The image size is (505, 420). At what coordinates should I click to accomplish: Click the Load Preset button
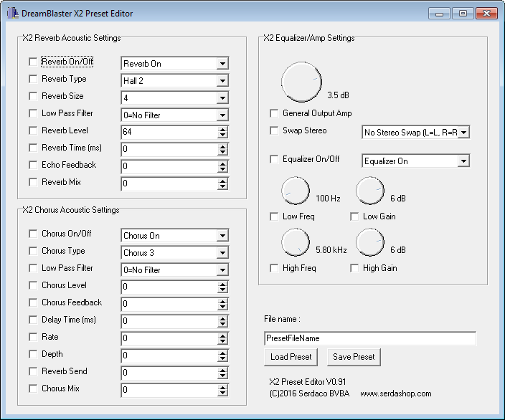(291, 357)
